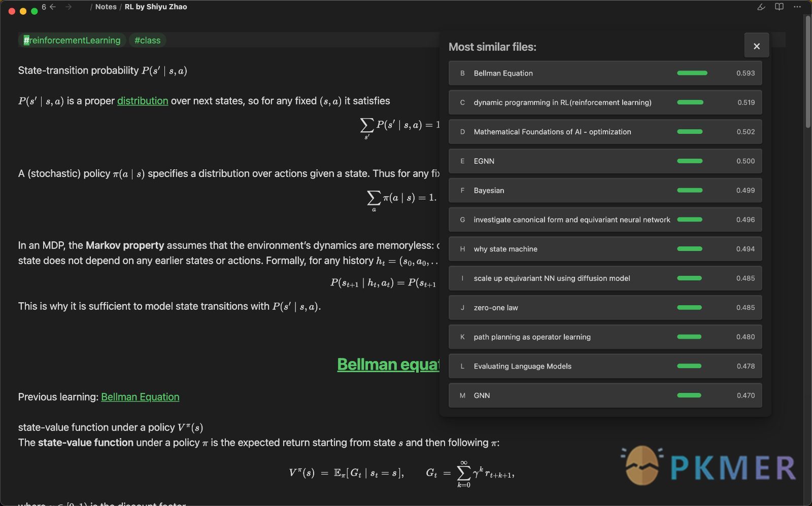Viewport: 812px width, 506px height.
Task: Close the Most similar files panel
Action: pos(756,46)
